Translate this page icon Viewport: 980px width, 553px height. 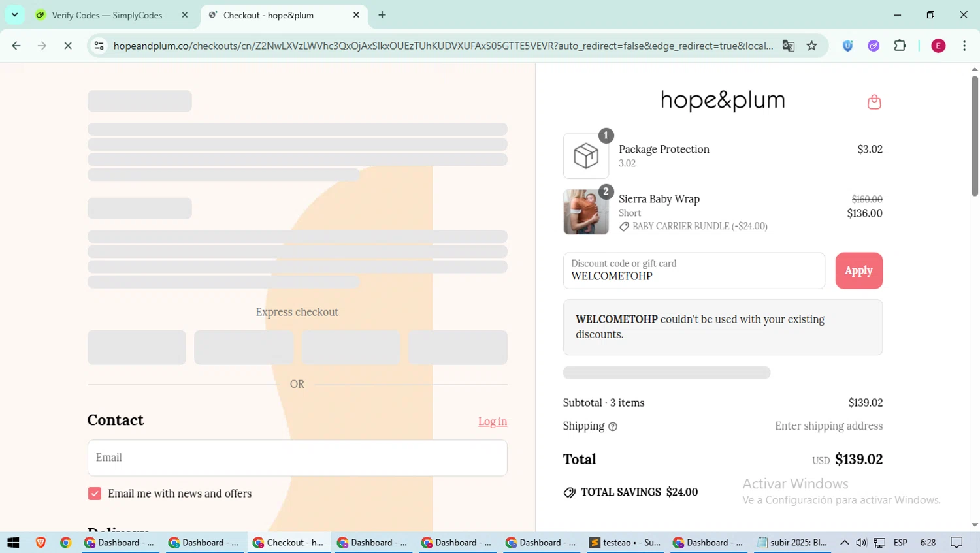[x=789, y=46]
